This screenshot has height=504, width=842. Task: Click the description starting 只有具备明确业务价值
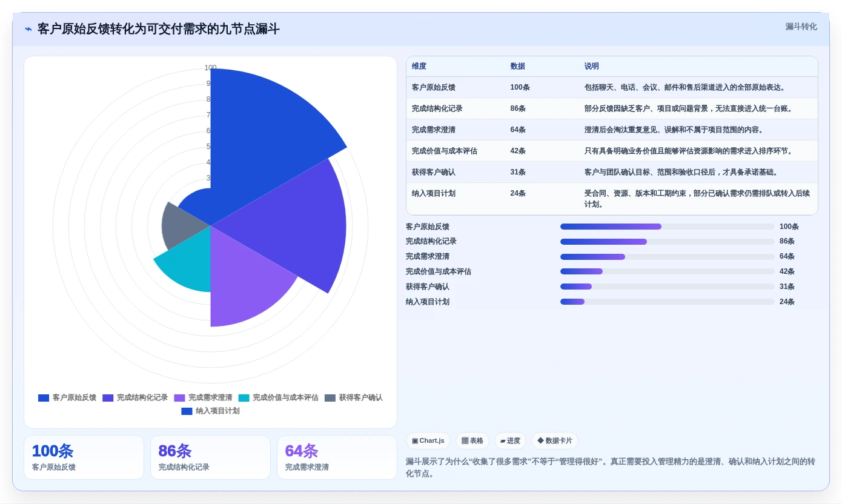(689, 151)
